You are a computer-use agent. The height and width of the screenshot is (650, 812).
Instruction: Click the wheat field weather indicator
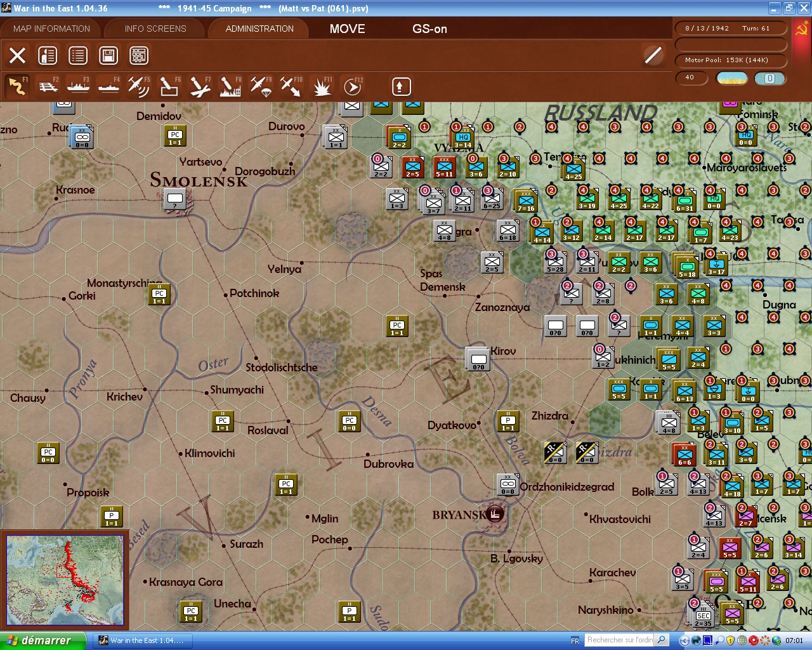coord(731,78)
